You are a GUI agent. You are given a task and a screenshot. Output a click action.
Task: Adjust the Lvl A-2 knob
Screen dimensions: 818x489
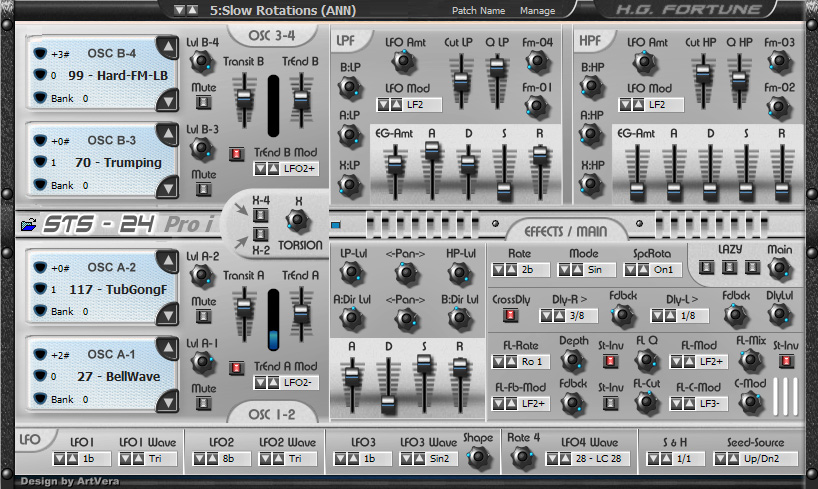point(202,276)
